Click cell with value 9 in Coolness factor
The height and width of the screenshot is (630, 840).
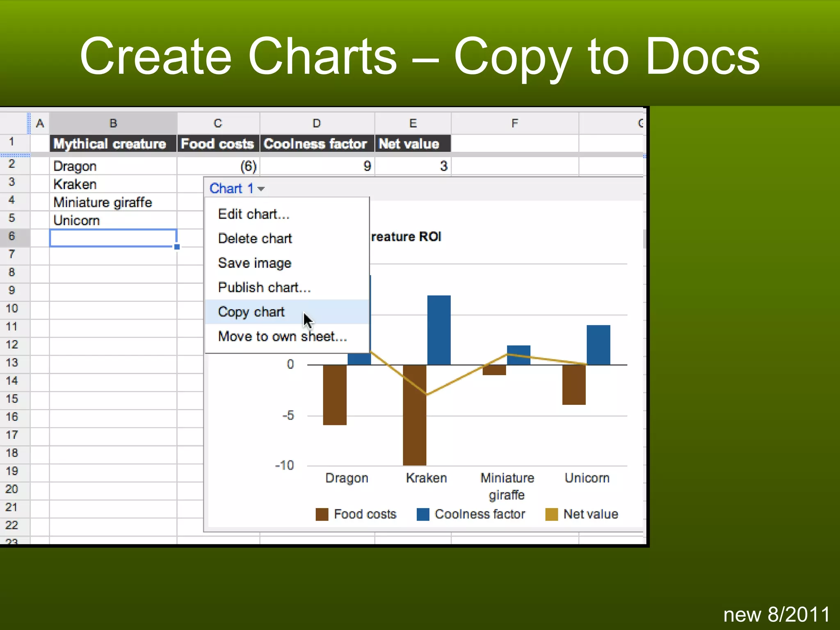tap(317, 166)
